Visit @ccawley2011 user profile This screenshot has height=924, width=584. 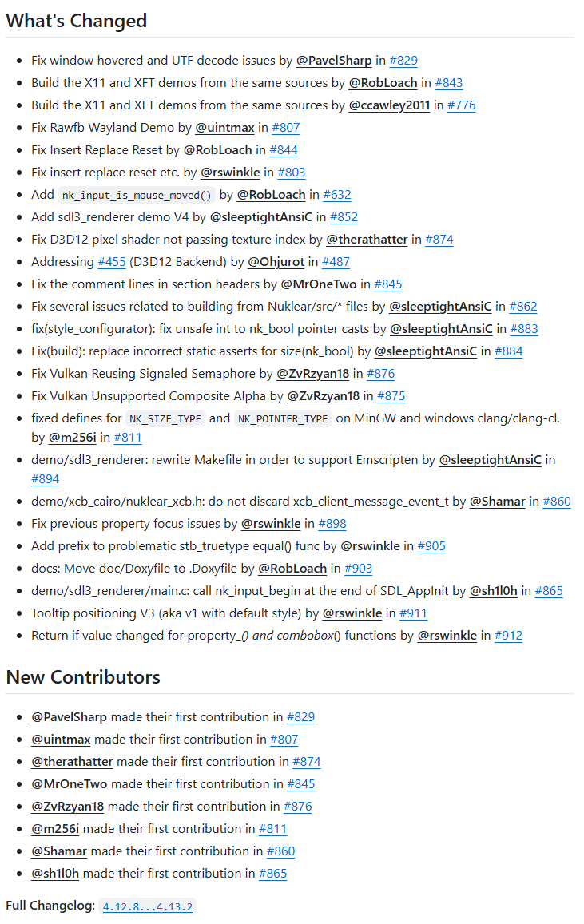point(389,105)
